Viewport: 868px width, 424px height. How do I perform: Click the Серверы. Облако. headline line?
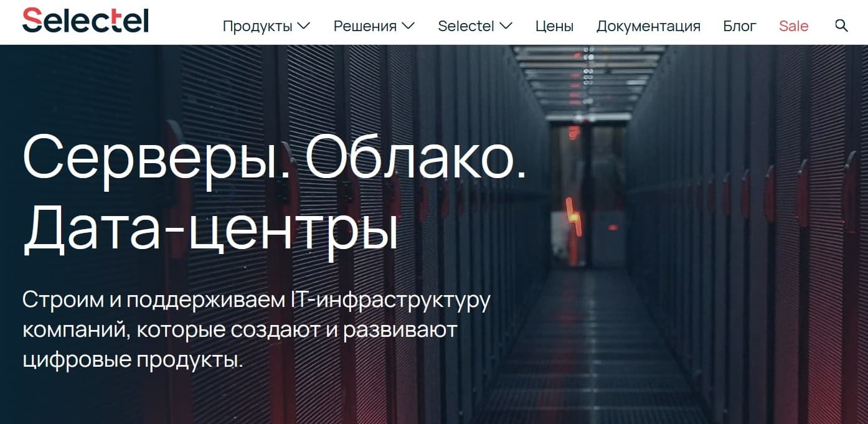(274, 158)
